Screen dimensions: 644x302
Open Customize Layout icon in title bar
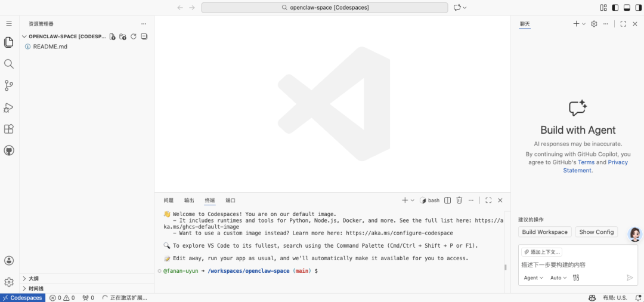pyautogui.click(x=603, y=7)
